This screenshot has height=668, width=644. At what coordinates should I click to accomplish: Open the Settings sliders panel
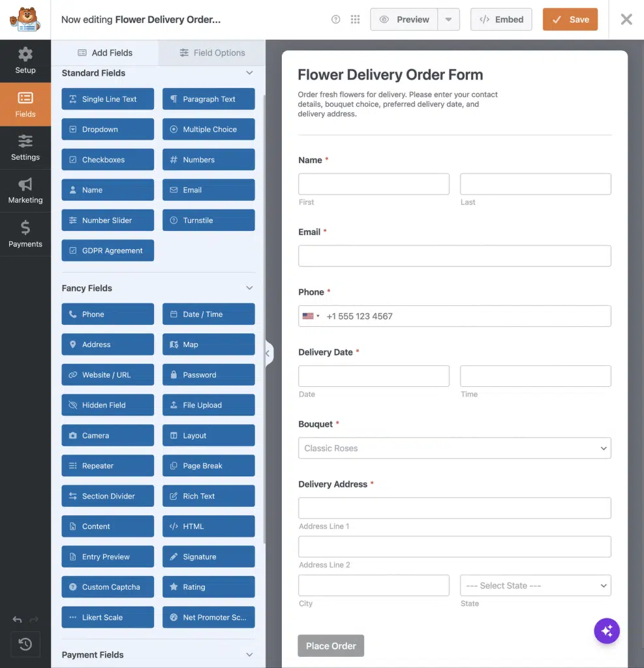click(25, 147)
